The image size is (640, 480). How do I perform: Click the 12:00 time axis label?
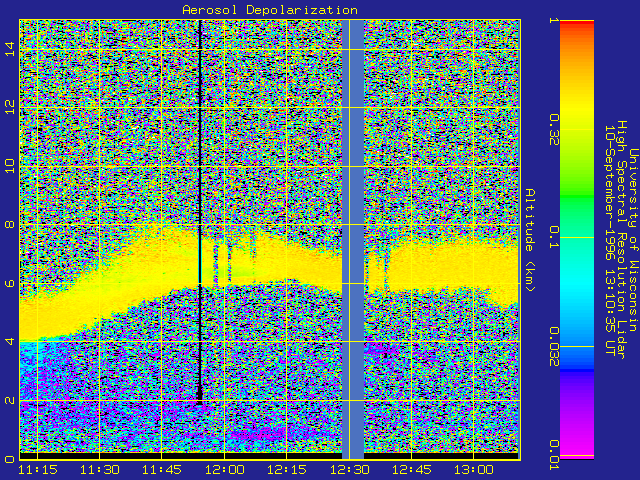tap(224, 470)
